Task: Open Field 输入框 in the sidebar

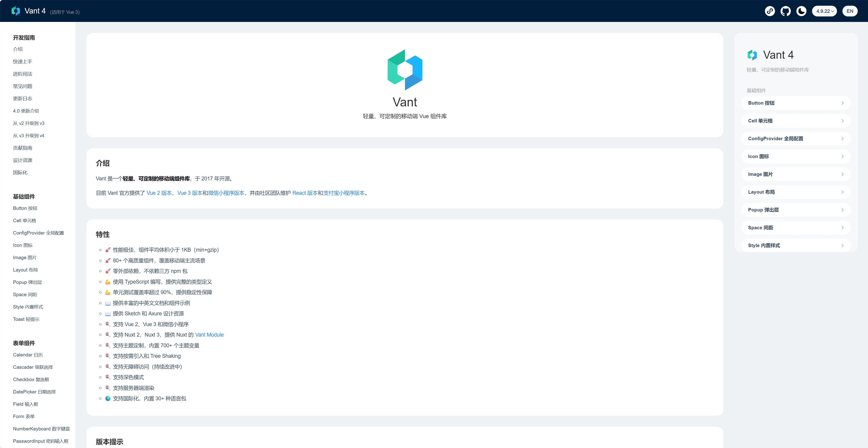Action: pyautogui.click(x=26, y=404)
